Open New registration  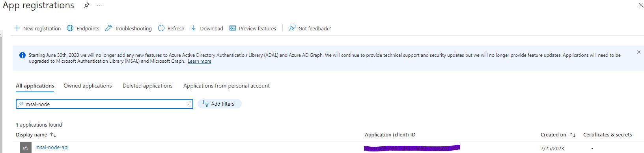point(37,28)
